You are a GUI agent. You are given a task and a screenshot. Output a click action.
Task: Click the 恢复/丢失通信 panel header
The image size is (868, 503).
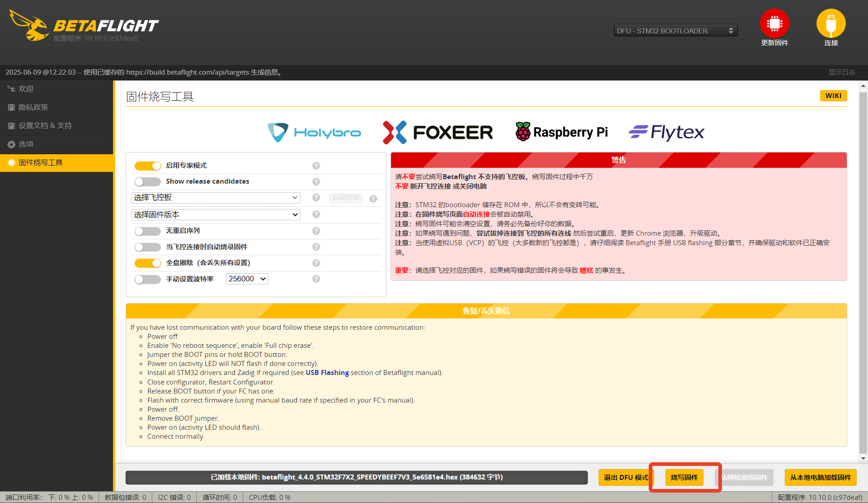pyautogui.click(x=486, y=311)
